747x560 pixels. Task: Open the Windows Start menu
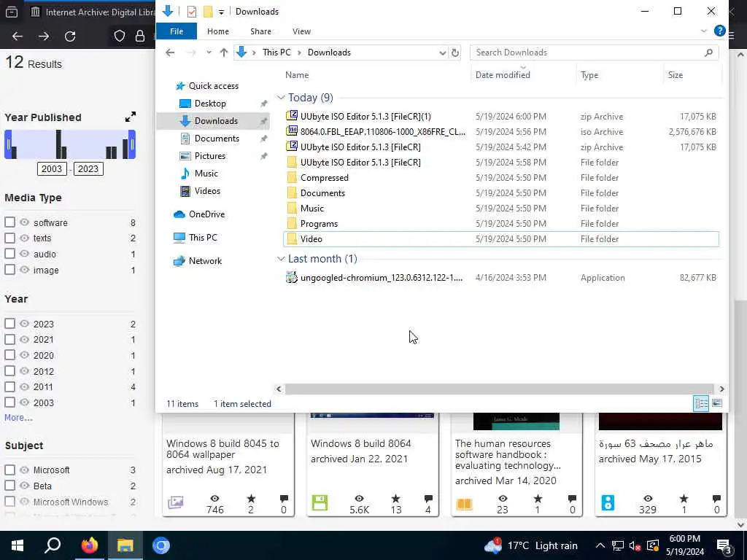[x=18, y=545]
